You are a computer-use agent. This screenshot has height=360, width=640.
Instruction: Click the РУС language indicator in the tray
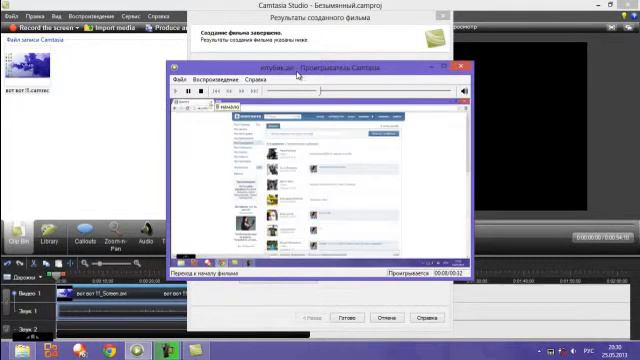(x=589, y=351)
